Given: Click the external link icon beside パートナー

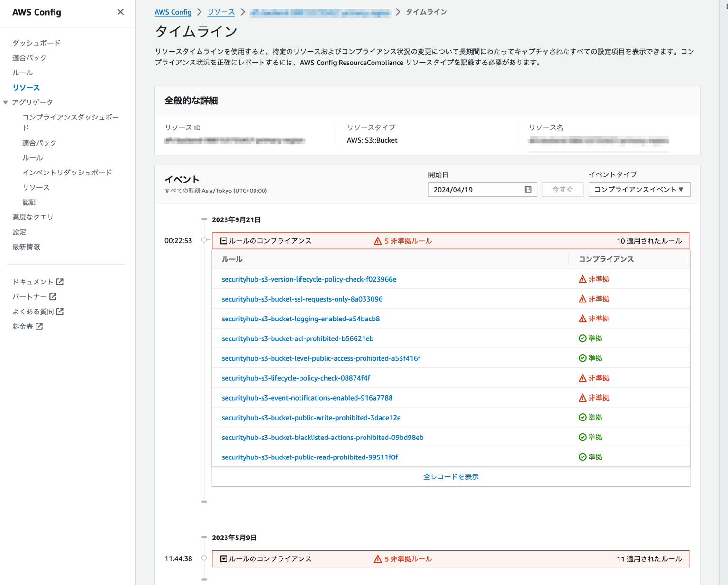Looking at the screenshot, I should click(53, 296).
